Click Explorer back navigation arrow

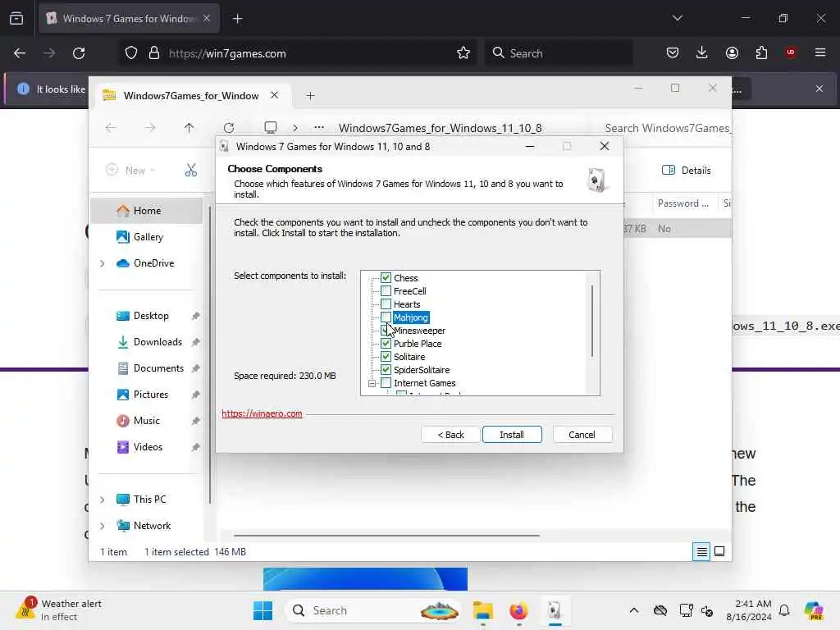pos(111,127)
